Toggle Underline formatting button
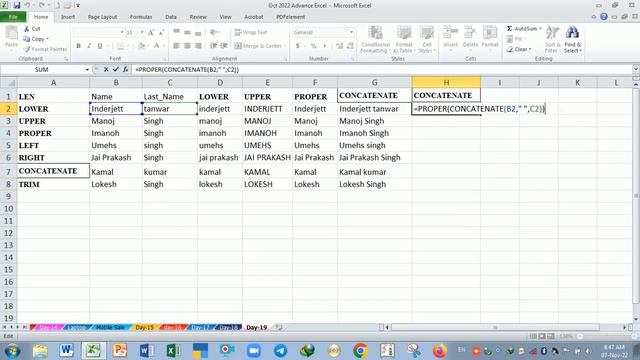The image size is (640, 360). 100,46
